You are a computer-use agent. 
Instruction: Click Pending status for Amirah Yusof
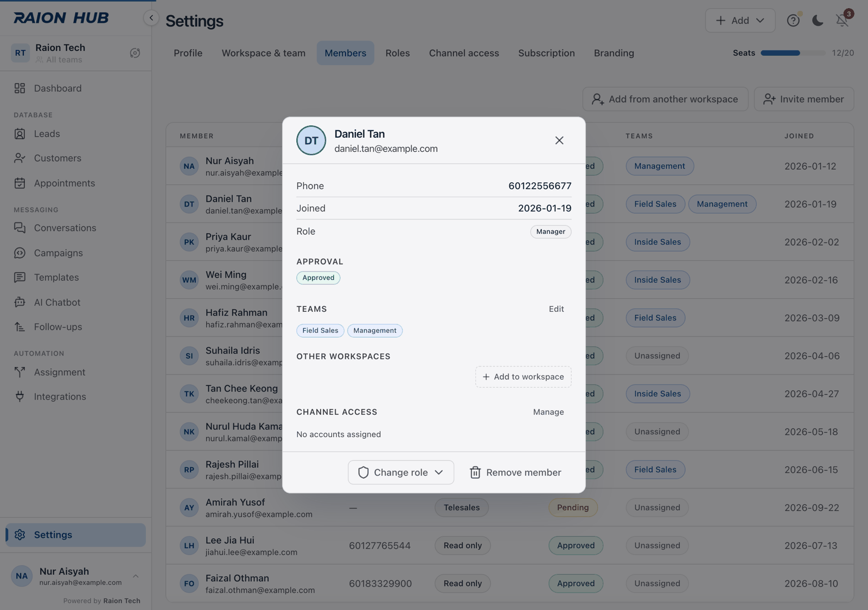573,508
